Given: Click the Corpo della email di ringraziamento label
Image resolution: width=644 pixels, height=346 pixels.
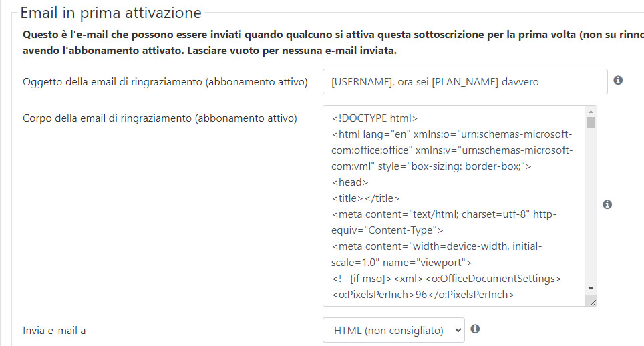Looking at the screenshot, I should tap(160, 118).
